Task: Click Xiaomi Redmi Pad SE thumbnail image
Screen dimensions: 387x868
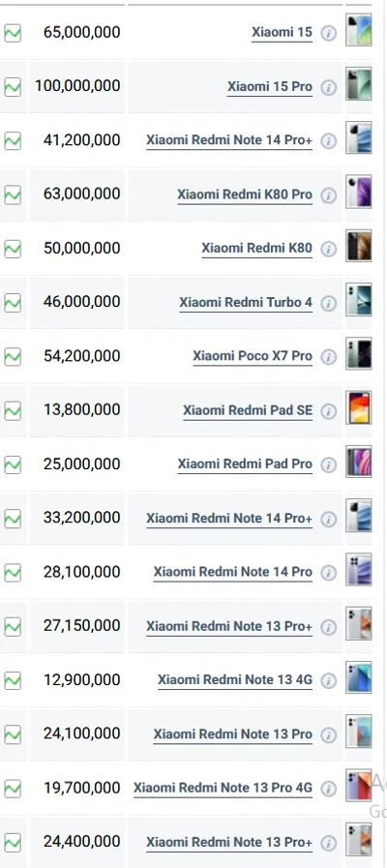Action: 358,407
